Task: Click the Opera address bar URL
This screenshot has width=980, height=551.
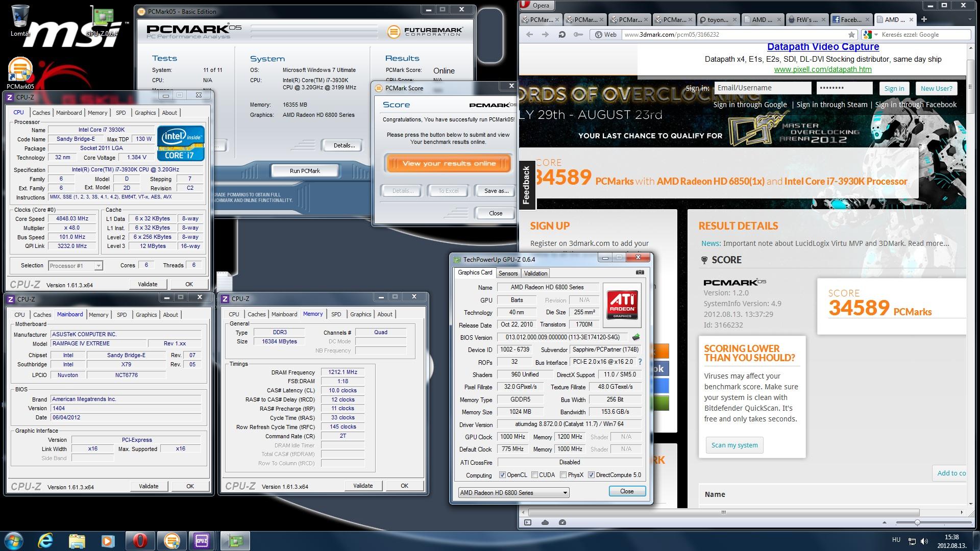Action: (672, 35)
